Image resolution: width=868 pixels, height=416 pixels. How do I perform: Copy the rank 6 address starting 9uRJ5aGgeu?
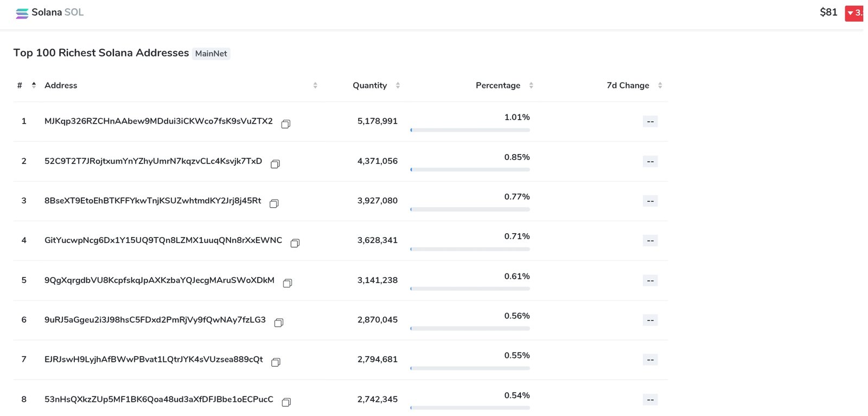279,323
